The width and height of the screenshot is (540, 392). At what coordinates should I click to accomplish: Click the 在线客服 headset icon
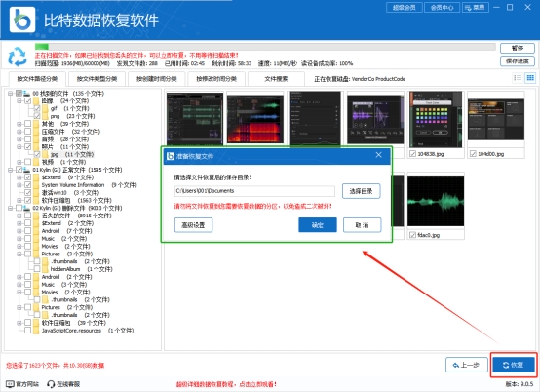tap(51, 384)
